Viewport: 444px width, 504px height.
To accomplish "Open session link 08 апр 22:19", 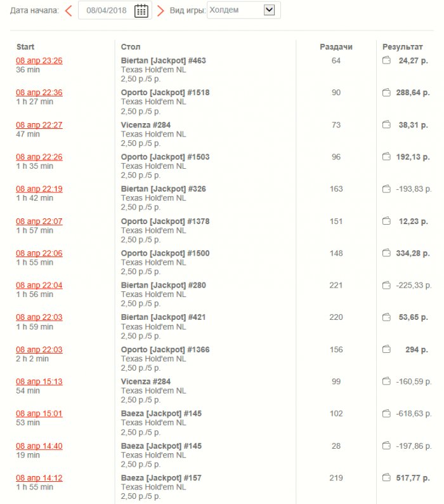I will 39,189.
